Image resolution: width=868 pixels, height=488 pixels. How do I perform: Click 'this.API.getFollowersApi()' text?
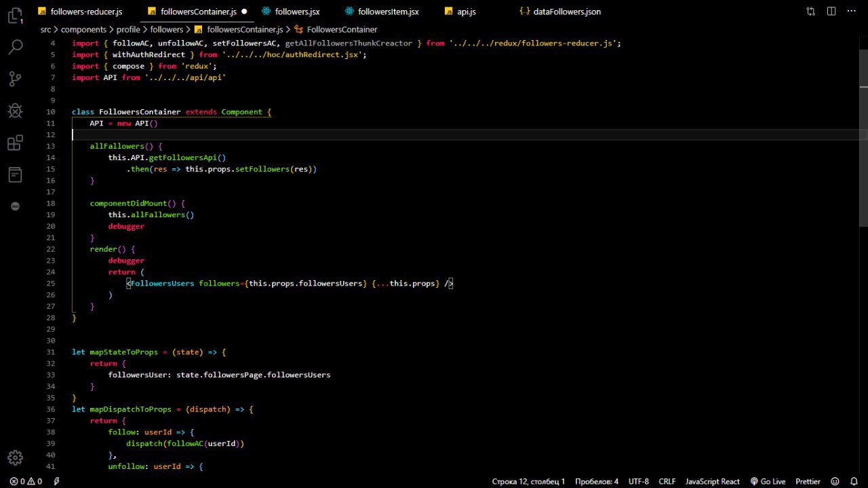(x=167, y=157)
